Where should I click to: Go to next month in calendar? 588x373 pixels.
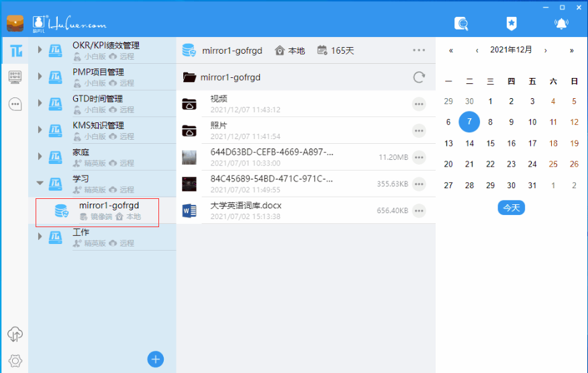[x=545, y=50]
